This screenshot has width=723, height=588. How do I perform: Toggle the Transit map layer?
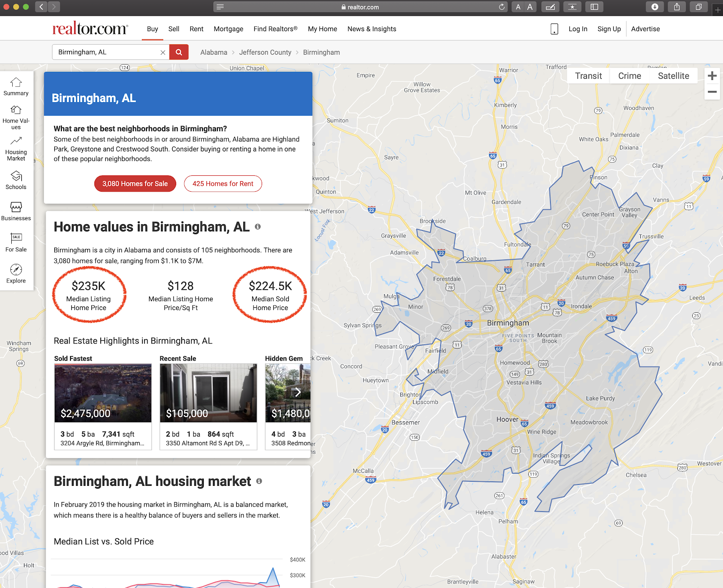click(x=588, y=76)
